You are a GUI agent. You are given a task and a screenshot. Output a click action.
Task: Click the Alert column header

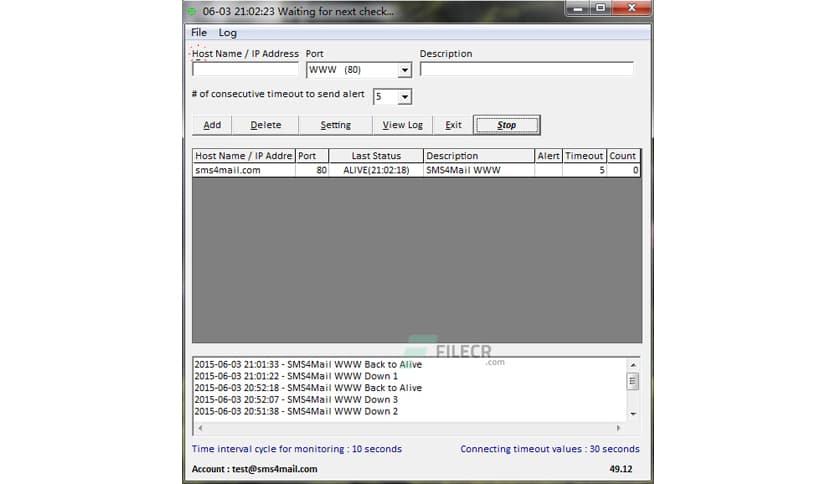(x=548, y=156)
